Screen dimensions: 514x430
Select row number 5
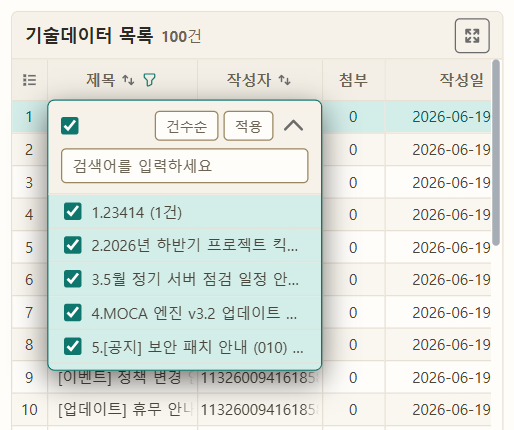(29, 248)
